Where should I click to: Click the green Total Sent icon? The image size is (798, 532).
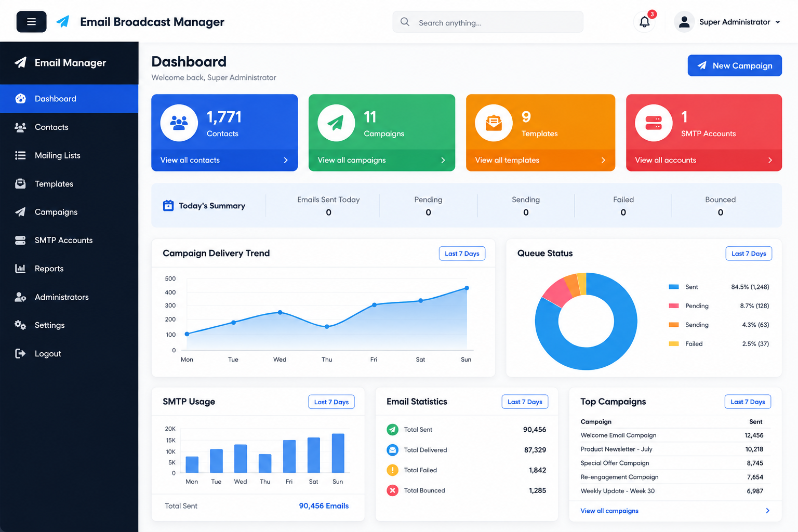pos(393,430)
